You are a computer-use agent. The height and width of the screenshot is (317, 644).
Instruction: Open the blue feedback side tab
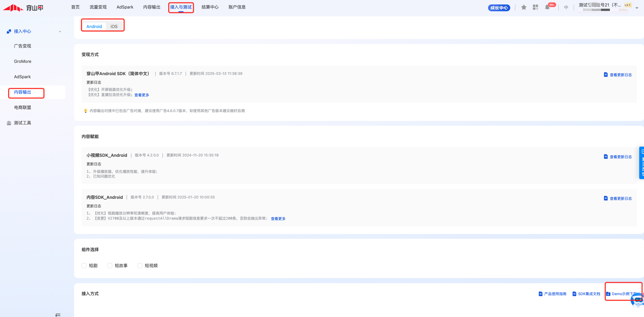click(642, 163)
